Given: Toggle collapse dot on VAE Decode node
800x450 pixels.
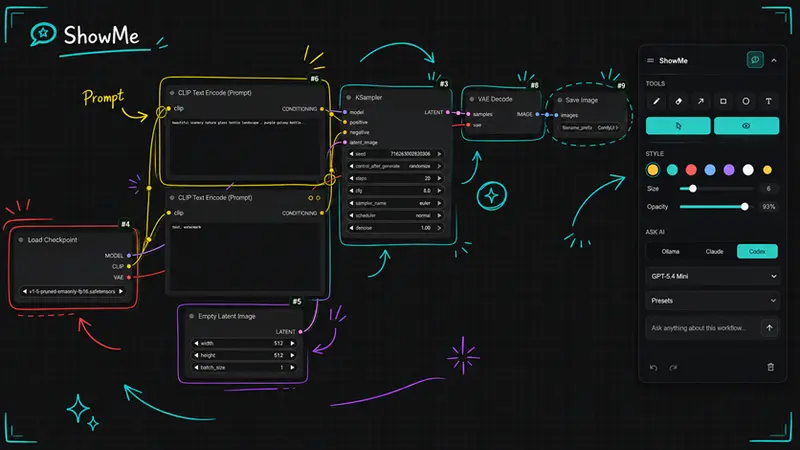Looking at the screenshot, I should (471, 99).
